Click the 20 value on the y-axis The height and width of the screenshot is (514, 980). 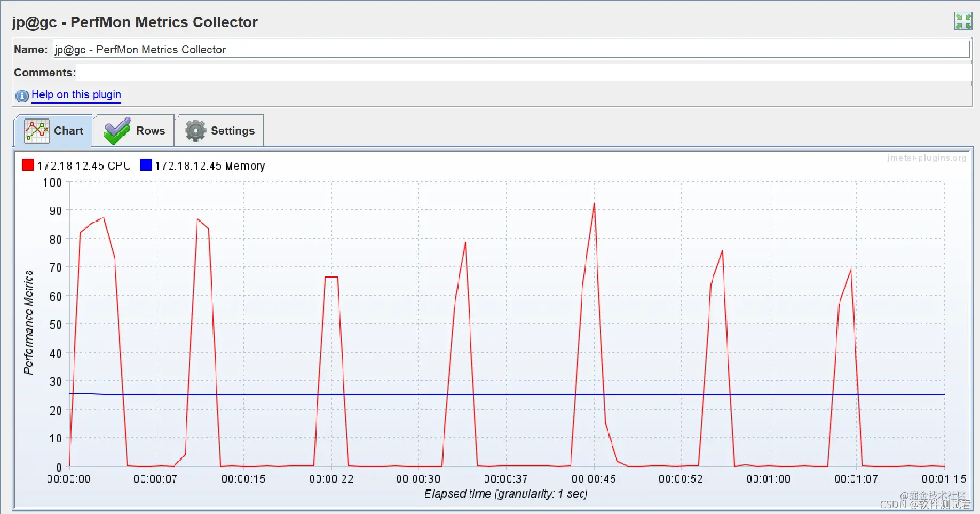click(x=56, y=410)
